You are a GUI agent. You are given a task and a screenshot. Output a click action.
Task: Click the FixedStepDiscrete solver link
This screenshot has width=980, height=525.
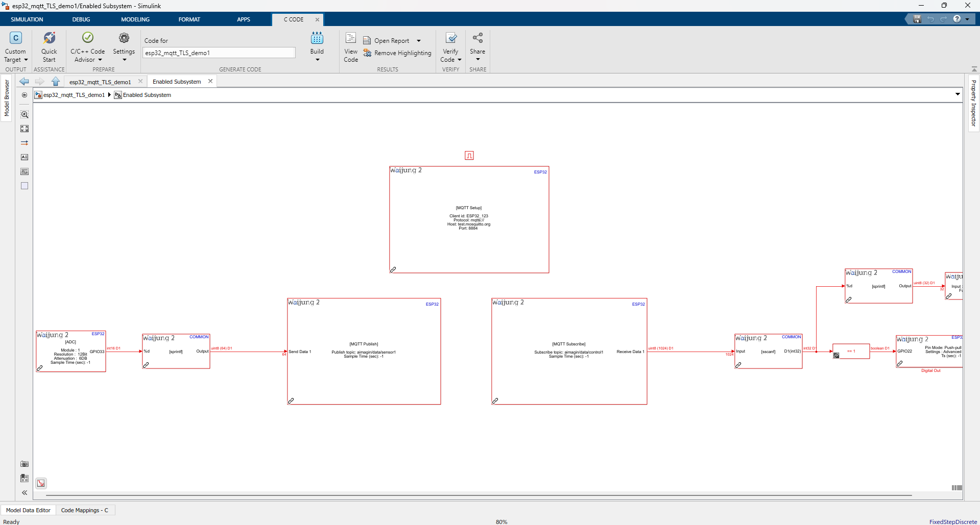coord(953,521)
